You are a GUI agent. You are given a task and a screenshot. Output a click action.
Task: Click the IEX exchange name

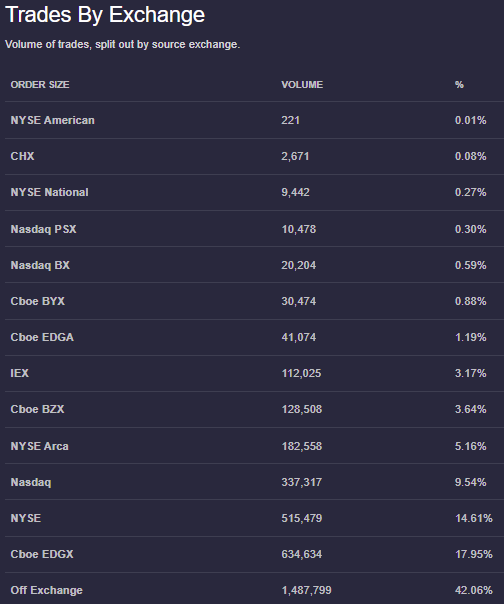pos(20,373)
